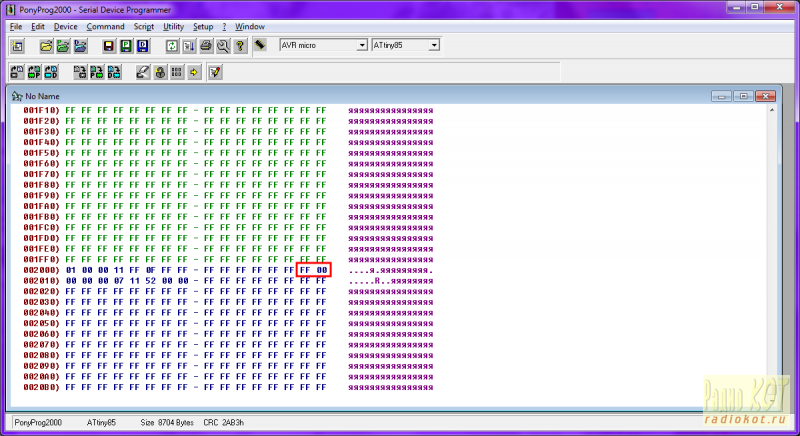
Task: Toggle the Edit Buffer icon in the second toolbar
Action: [x=214, y=72]
